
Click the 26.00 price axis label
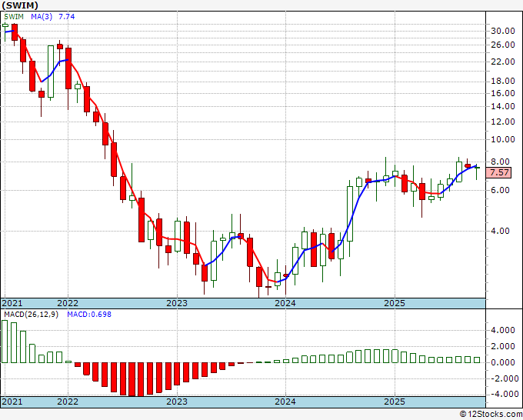click(x=503, y=45)
